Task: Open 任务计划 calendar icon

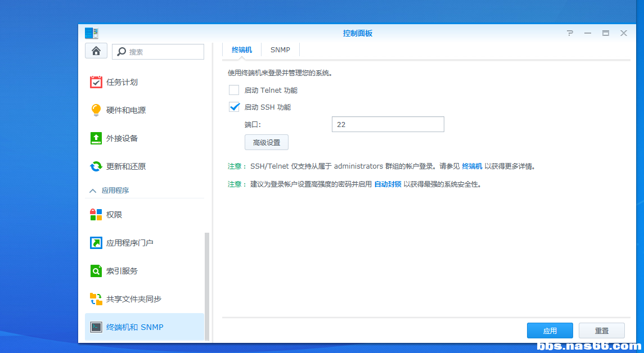Action: [x=96, y=82]
